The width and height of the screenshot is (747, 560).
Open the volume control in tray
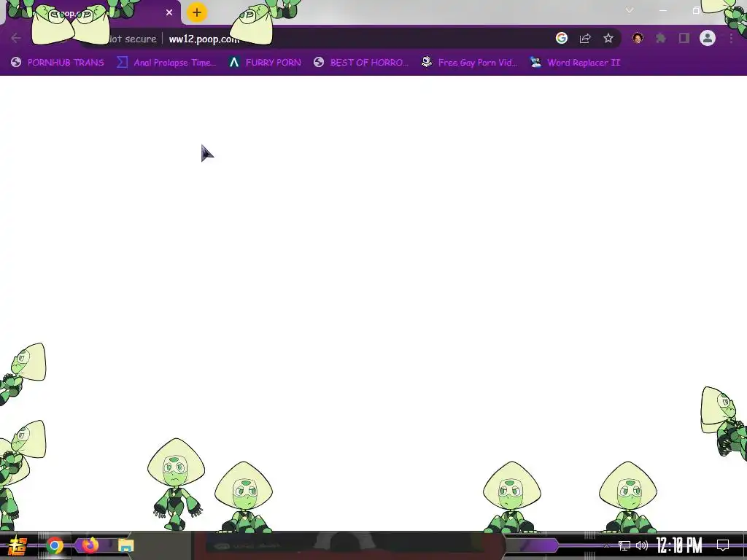tap(642, 545)
